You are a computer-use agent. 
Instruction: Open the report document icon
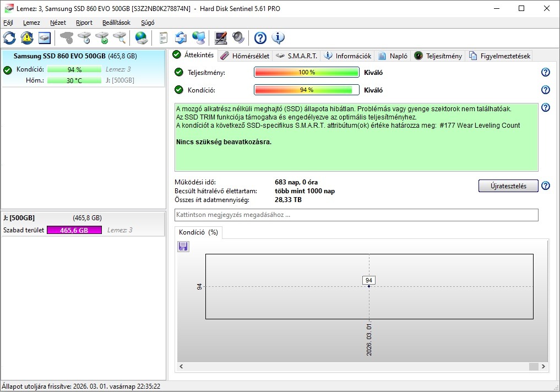click(x=163, y=37)
